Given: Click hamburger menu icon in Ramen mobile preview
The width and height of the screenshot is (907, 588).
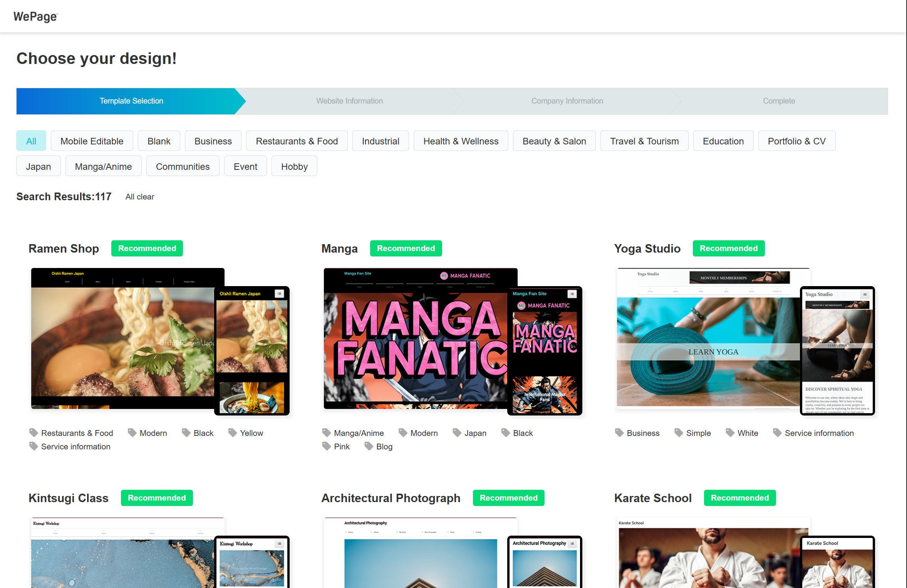Looking at the screenshot, I should pyautogui.click(x=279, y=294).
